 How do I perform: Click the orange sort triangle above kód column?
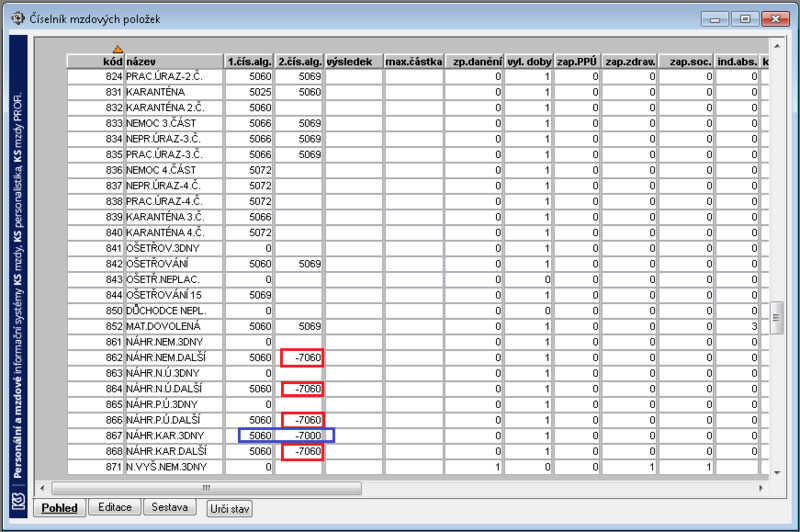pyautogui.click(x=118, y=49)
